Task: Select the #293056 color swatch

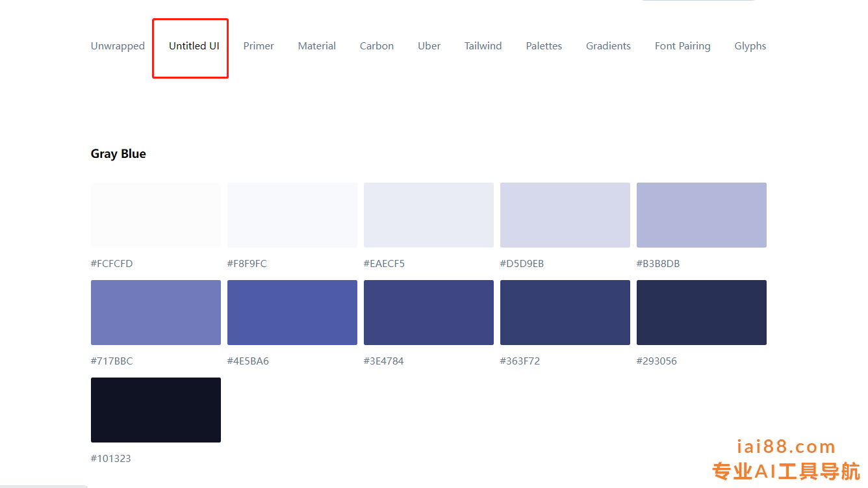Action: pos(702,313)
